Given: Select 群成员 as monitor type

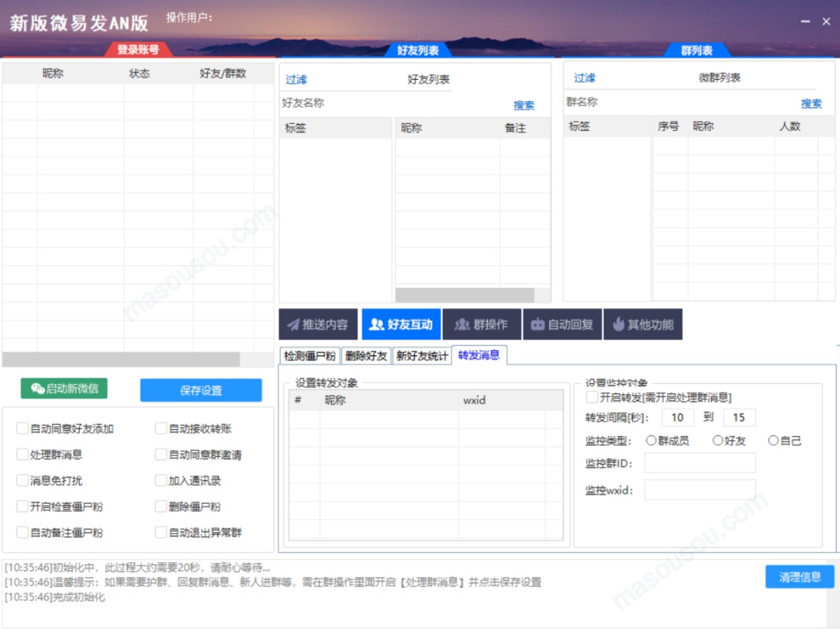Looking at the screenshot, I should click(651, 440).
